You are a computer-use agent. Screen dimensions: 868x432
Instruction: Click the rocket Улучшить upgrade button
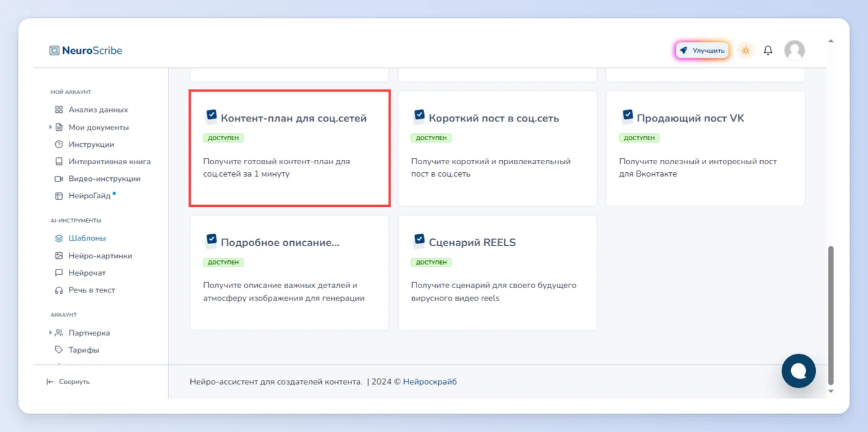point(702,50)
